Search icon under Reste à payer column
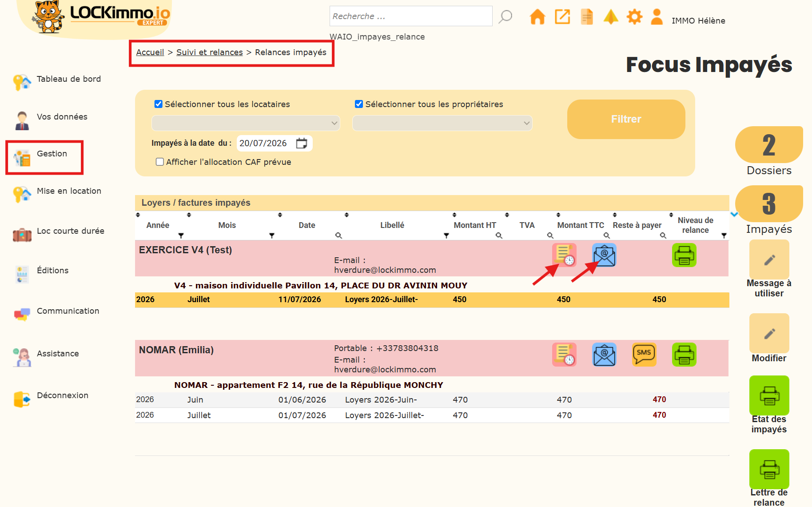Screen dimensions: 812x507 tap(663, 236)
